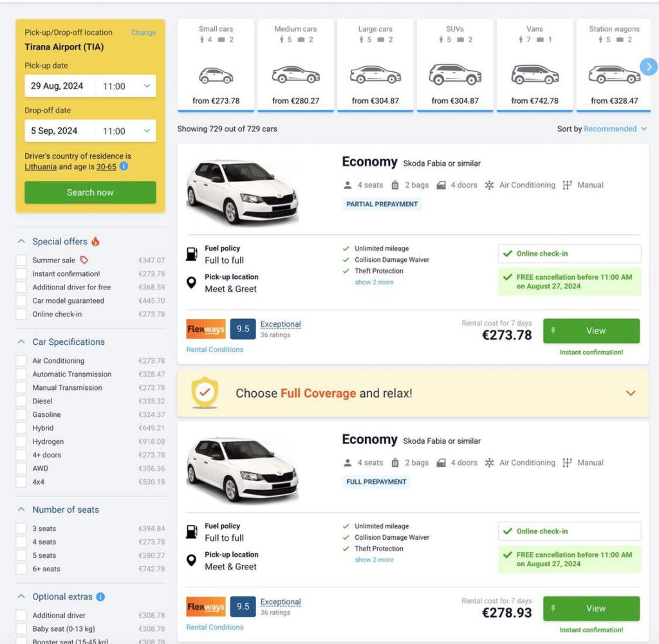
Task: Enable the Baby seat (0-13 kg) extra
Action: coord(20,628)
